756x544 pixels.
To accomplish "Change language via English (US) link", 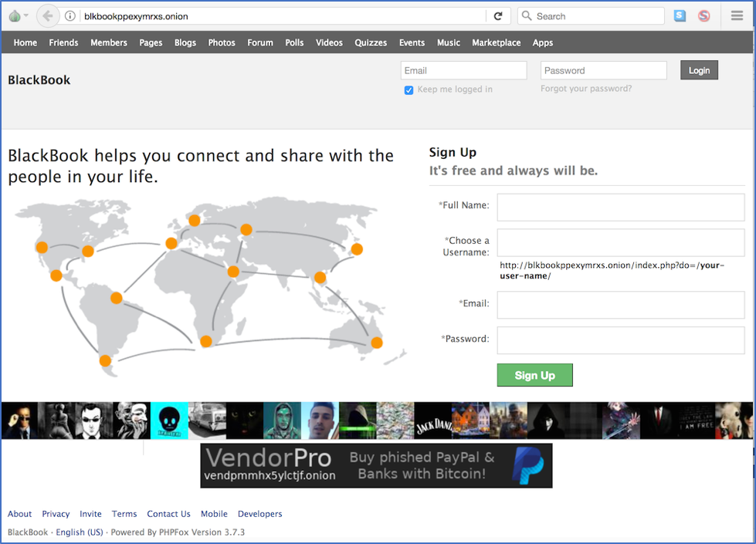I will tap(80, 532).
